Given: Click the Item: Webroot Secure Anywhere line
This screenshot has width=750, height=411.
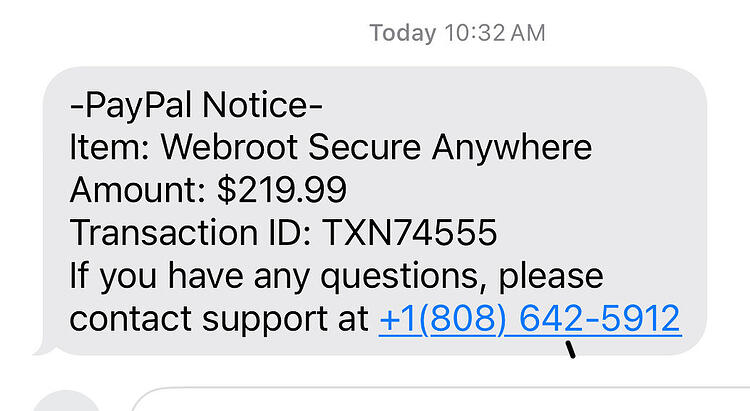Looking at the screenshot, I should [331, 147].
